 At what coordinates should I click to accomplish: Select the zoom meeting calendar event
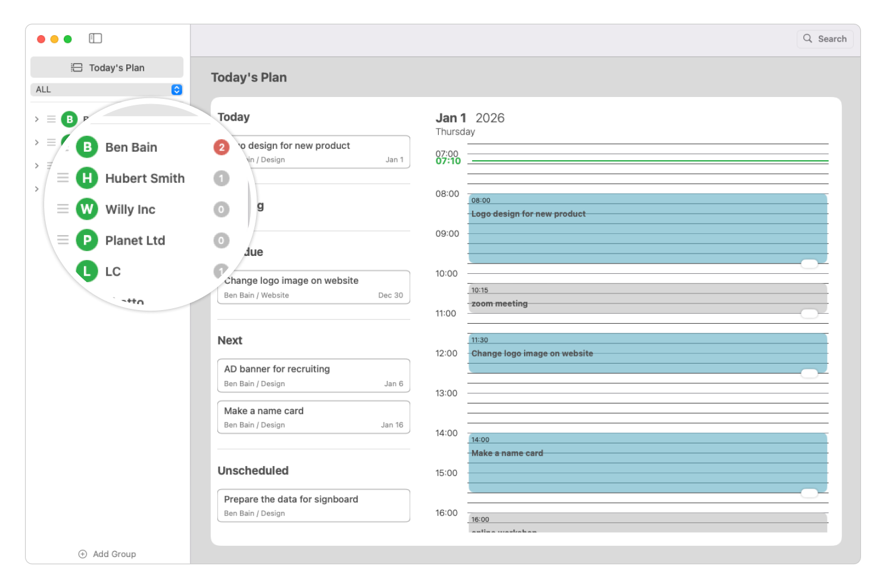point(647,299)
